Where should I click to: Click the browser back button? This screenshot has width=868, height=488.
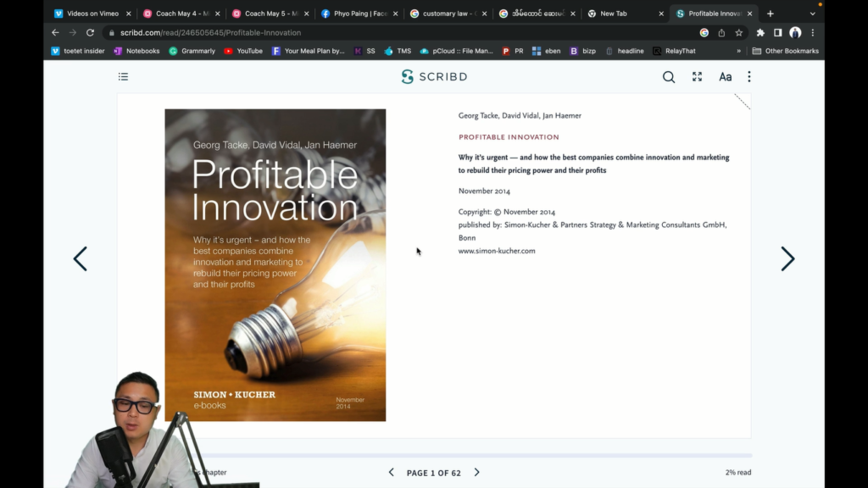[x=55, y=33]
